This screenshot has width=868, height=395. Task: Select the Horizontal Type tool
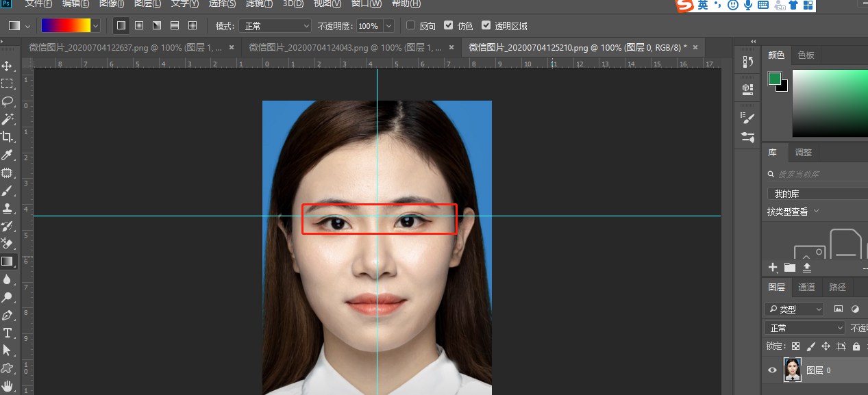tap(8, 333)
